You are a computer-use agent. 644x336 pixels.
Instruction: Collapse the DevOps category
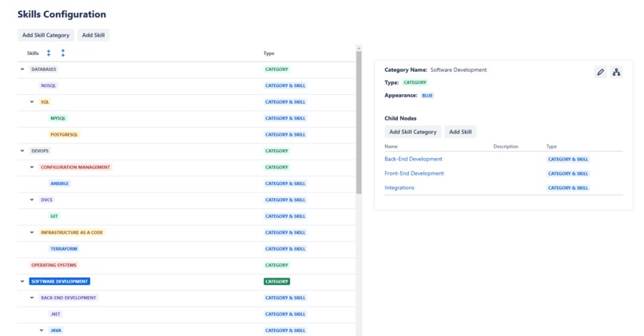22,151
